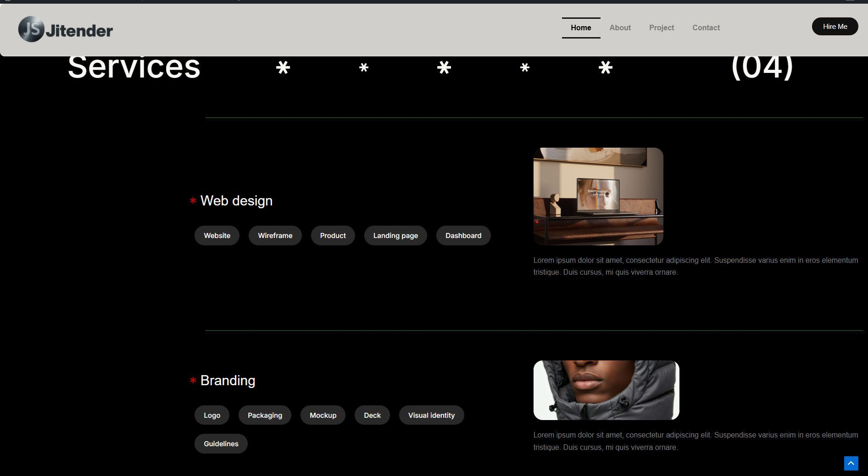Select the Visual identity tag

(x=431, y=415)
